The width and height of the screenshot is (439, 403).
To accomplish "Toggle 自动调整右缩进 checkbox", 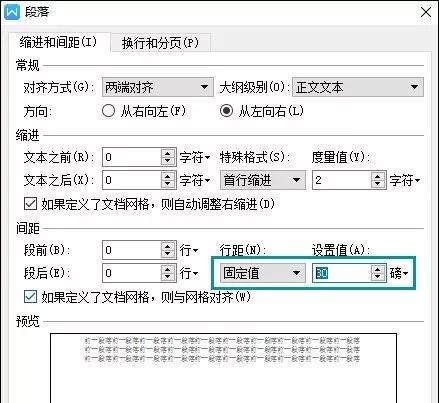I will [30, 203].
